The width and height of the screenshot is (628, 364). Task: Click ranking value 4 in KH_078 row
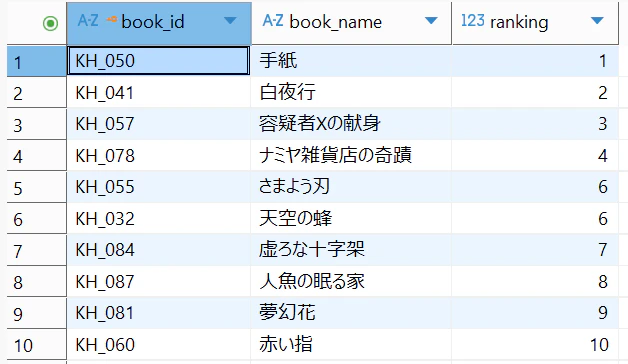[x=603, y=155]
